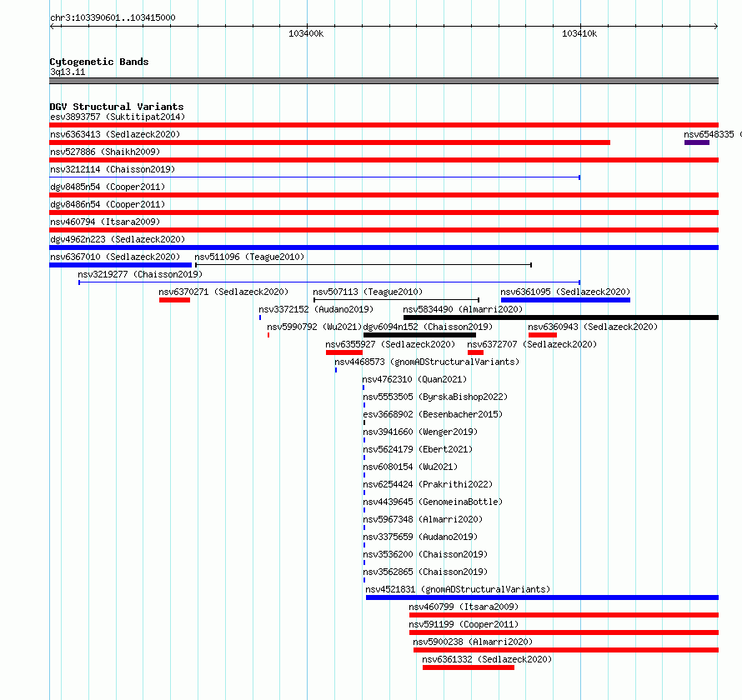Screen dimensions: 742x700
Task: Select the blue nsv6367010 variant bar
Action: pos(121,265)
